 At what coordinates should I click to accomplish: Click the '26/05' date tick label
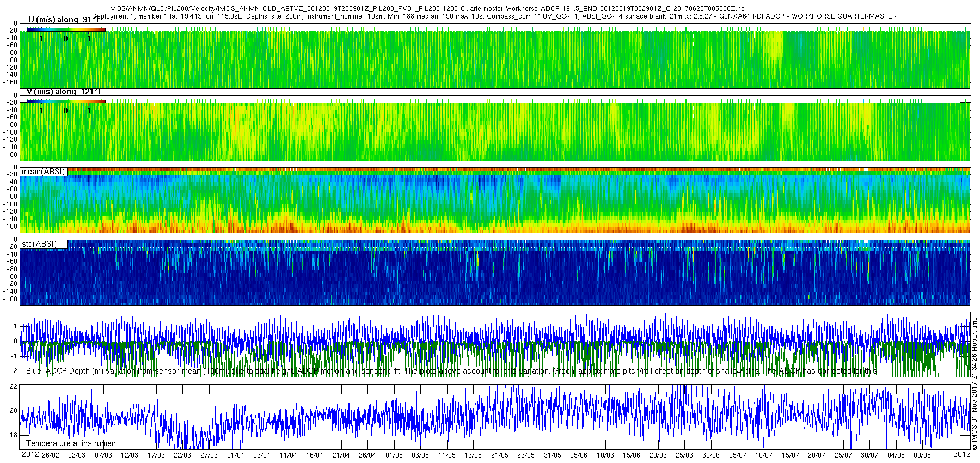526,455
